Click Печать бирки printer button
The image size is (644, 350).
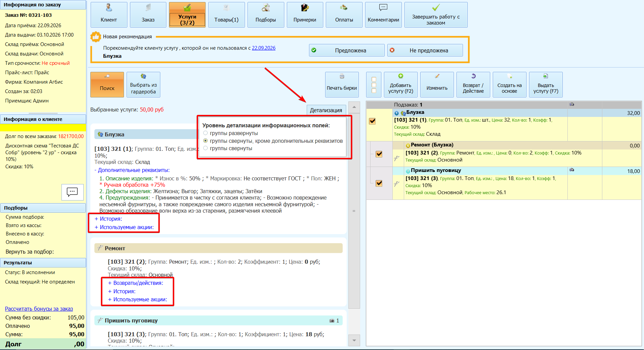click(x=342, y=85)
